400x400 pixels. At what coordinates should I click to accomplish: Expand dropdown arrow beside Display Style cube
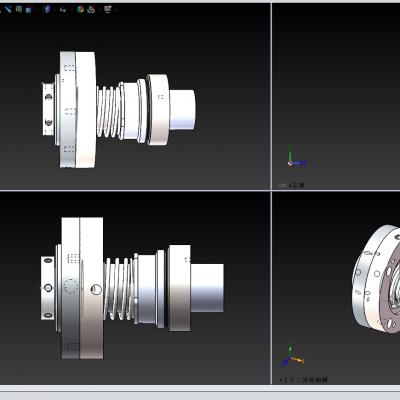[53, 10]
